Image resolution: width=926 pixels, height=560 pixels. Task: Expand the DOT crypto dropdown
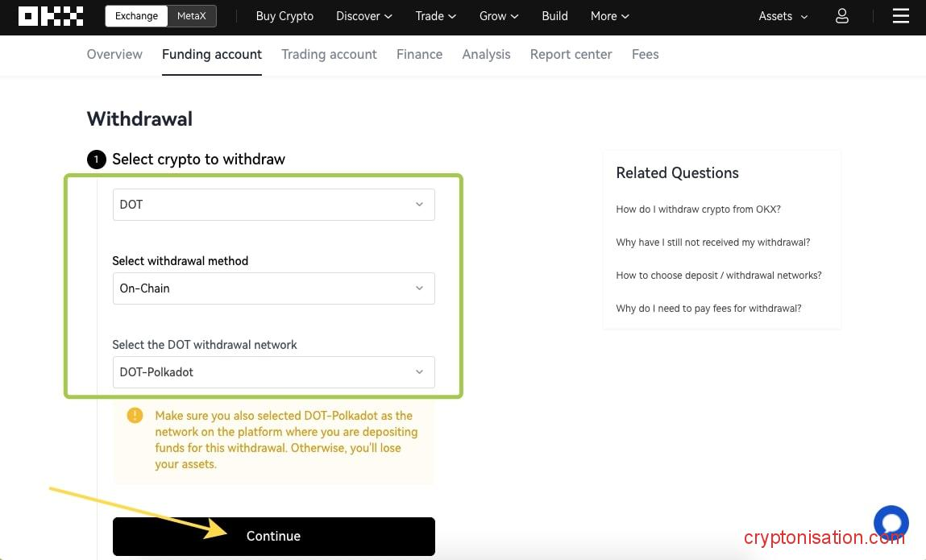click(x=273, y=205)
